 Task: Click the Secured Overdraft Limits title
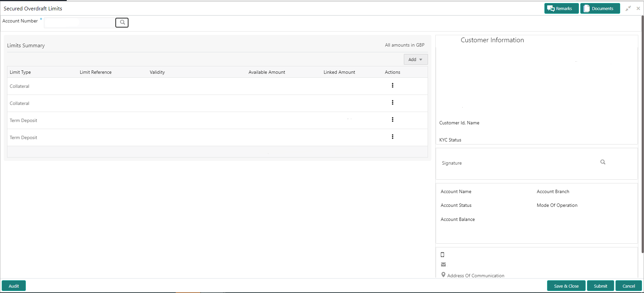click(x=33, y=9)
